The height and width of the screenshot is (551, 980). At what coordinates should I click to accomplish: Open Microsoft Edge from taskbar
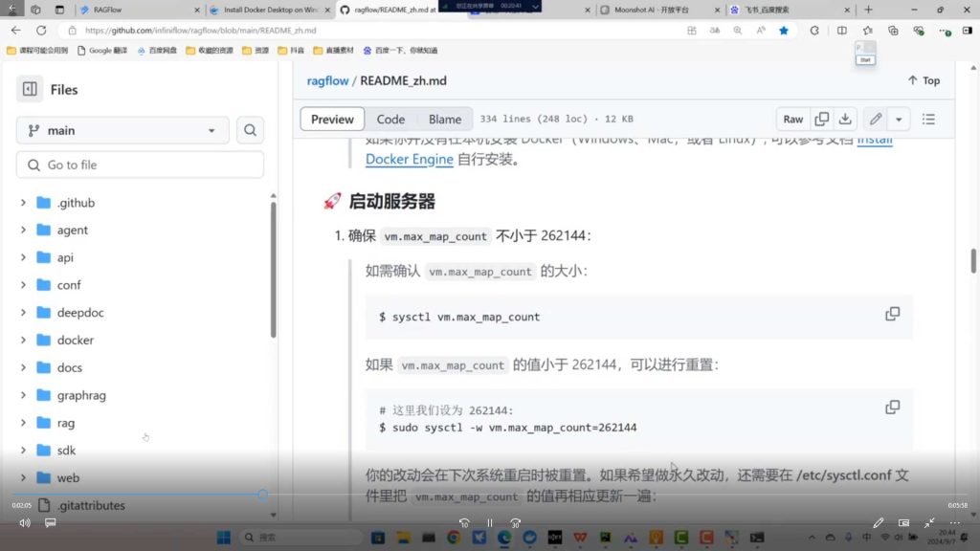[x=504, y=538]
